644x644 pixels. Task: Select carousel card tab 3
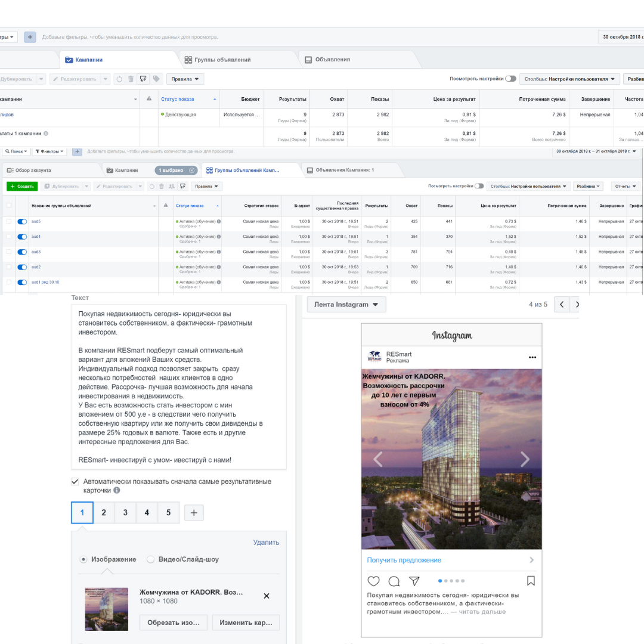point(125,513)
